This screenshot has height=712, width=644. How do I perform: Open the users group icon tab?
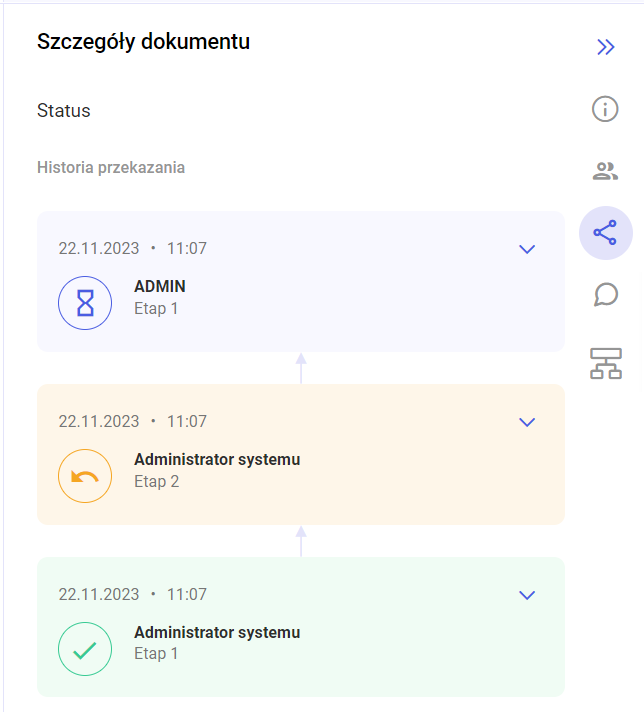pyautogui.click(x=605, y=171)
